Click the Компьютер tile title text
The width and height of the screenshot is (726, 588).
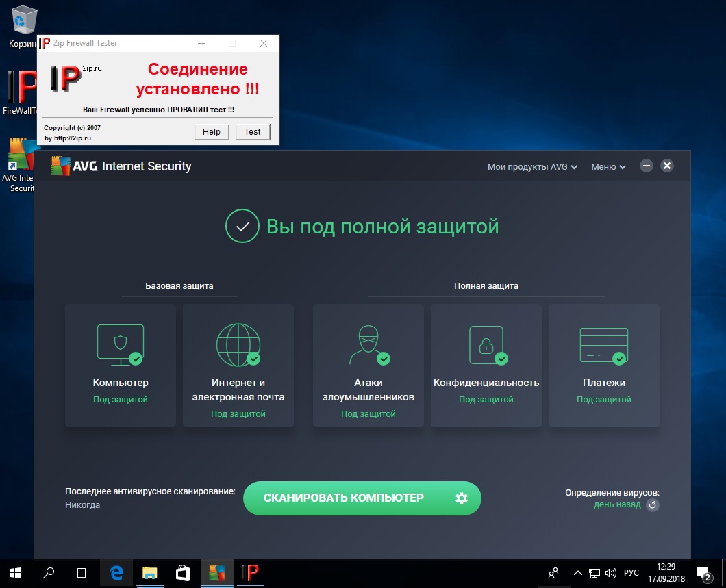pyautogui.click(x=121, y=383)
